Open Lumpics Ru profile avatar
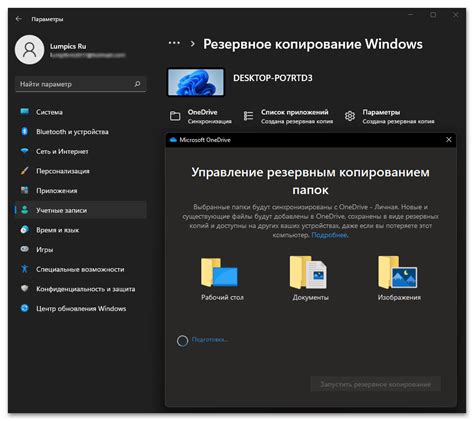474x421 pixels. pos(30,50)
